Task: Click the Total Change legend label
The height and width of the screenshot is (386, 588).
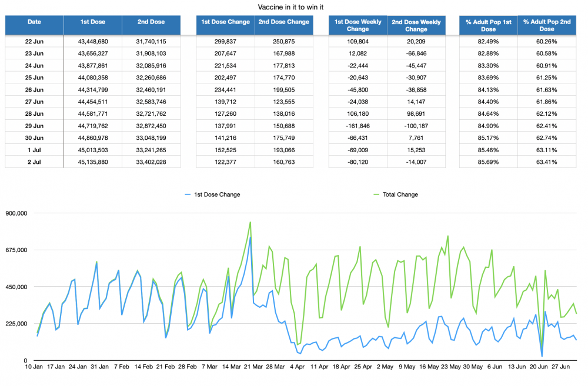Action: (x=400, y=194)
